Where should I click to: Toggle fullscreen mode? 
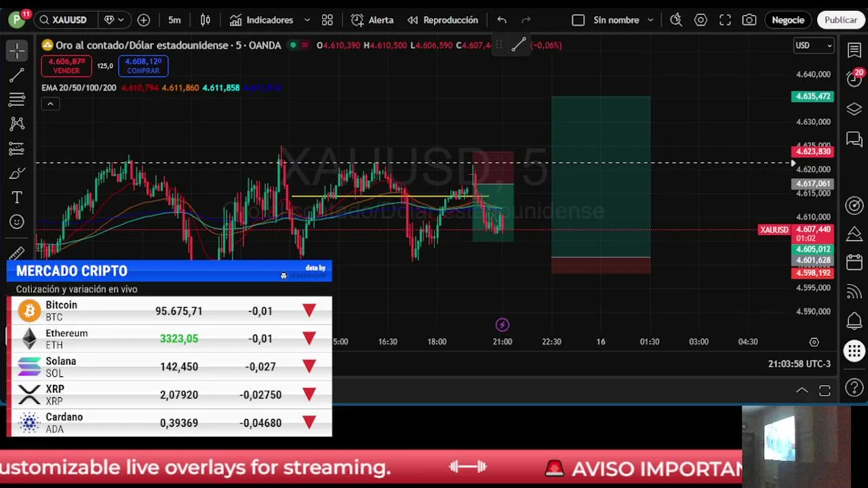[x=725, y=20]
